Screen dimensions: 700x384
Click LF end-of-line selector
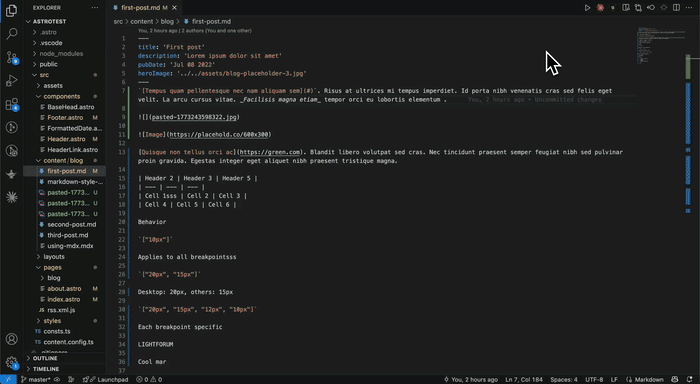pyautogui.click(x=614, y=380)
